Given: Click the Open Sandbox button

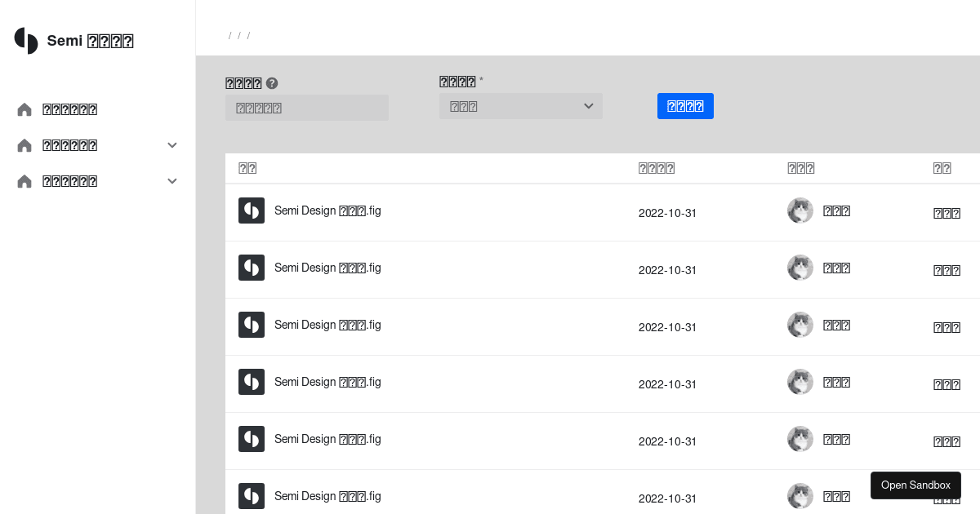Looking at the screenshot, I should pos(915,485).
